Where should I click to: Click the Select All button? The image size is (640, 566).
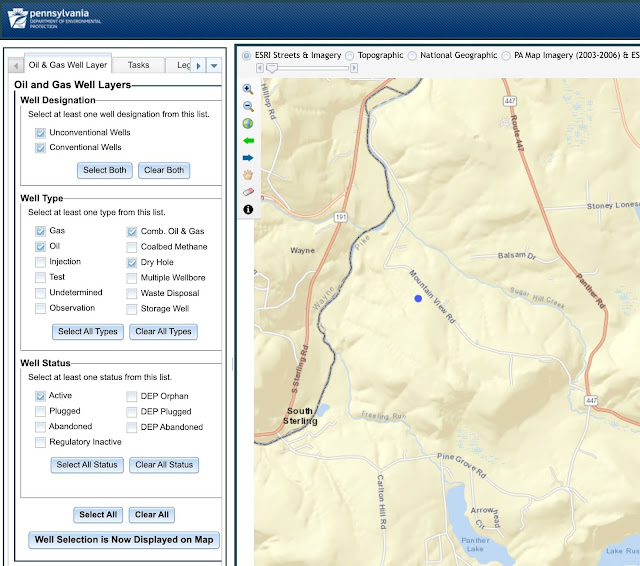[98, 515]
